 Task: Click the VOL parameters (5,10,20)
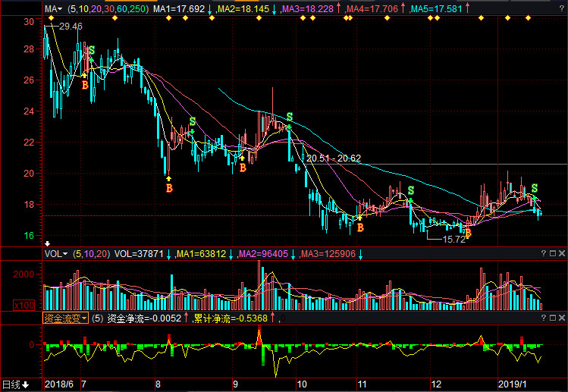pyautogui.click(x=92, y=254)
